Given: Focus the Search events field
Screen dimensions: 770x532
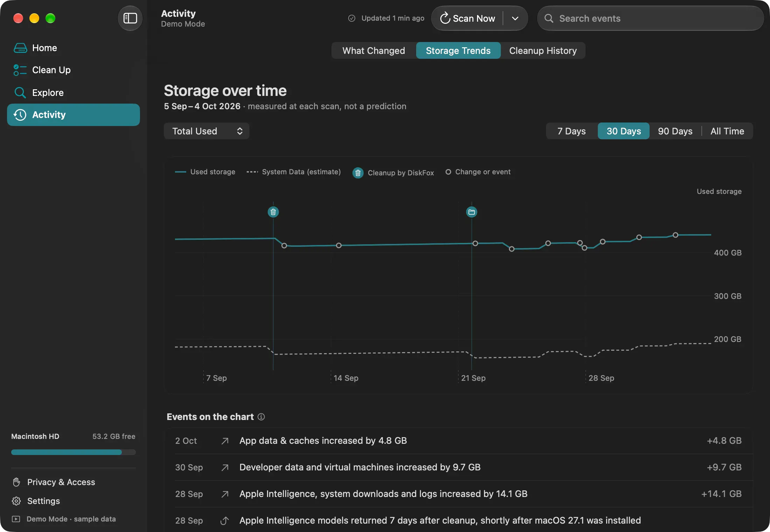Looking at the screenshot, I should (x=650, y=18).
